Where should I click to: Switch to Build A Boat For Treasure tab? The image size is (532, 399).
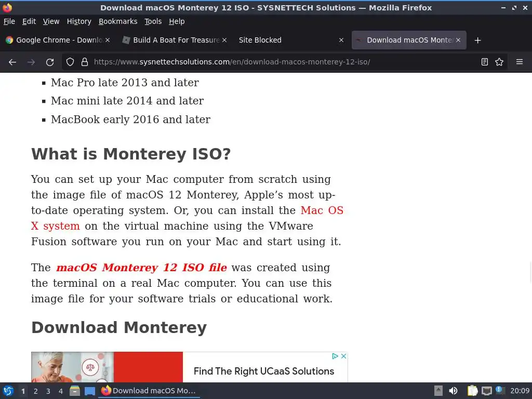pos(175,40)
